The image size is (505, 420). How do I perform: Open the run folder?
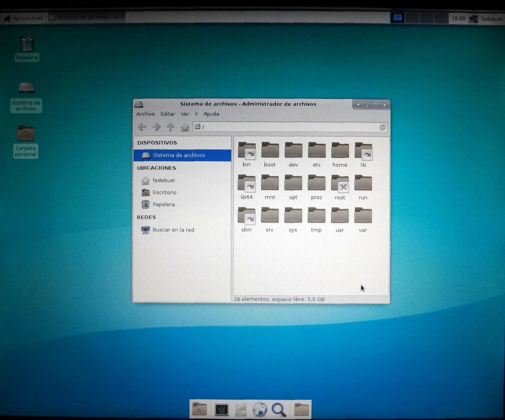[363, 187]
